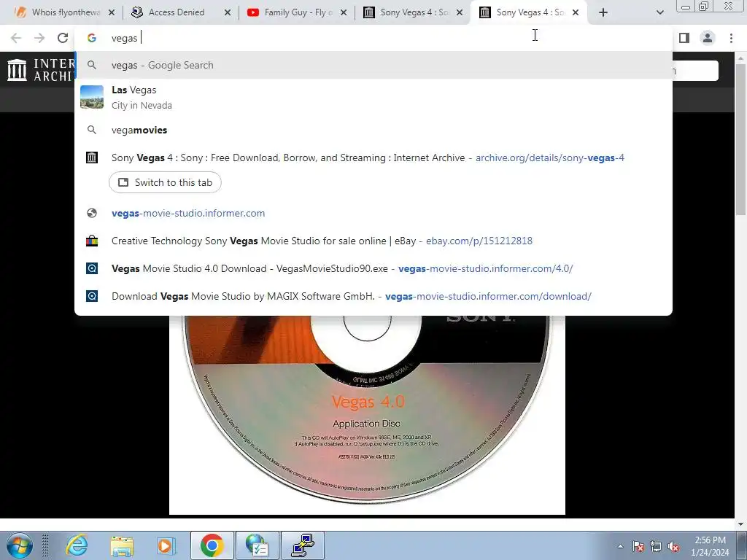Click the Internet Archive logo
Screen dimensions: 747x560
pyautogui.click(x=40, y=69)
